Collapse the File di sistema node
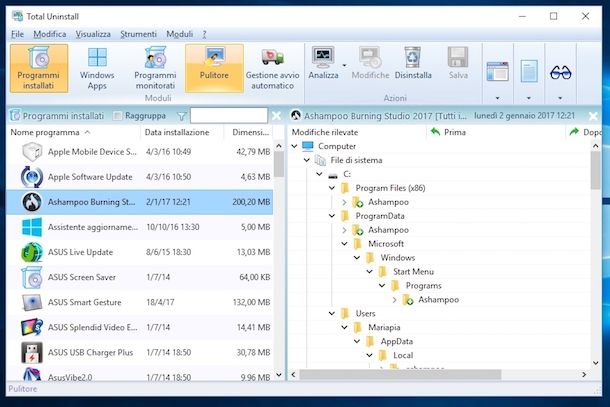The width and height of the screenshot is (610, 407). pyautogui.click(x=307, y=160)
